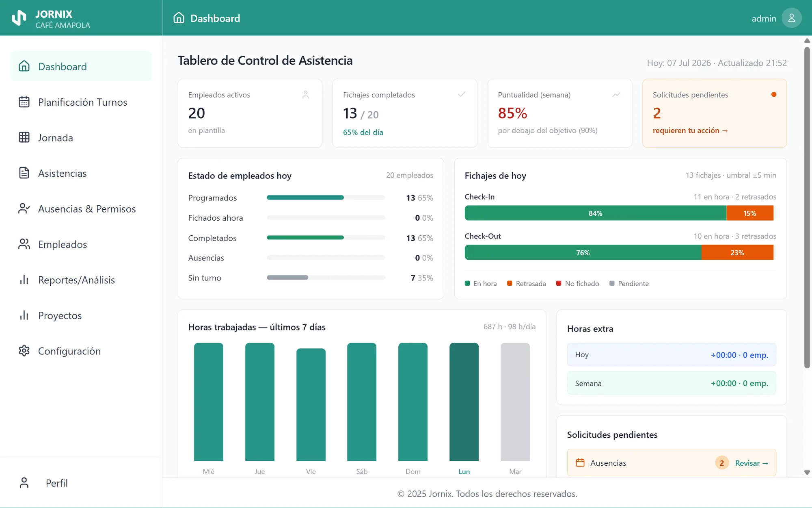
Task: Click the Programados progress bar
Action: (326, 198)
